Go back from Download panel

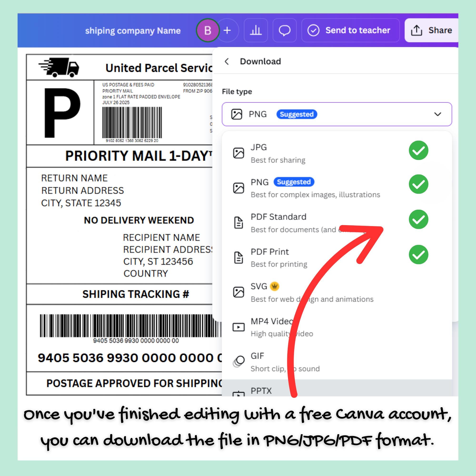(227, 61)
